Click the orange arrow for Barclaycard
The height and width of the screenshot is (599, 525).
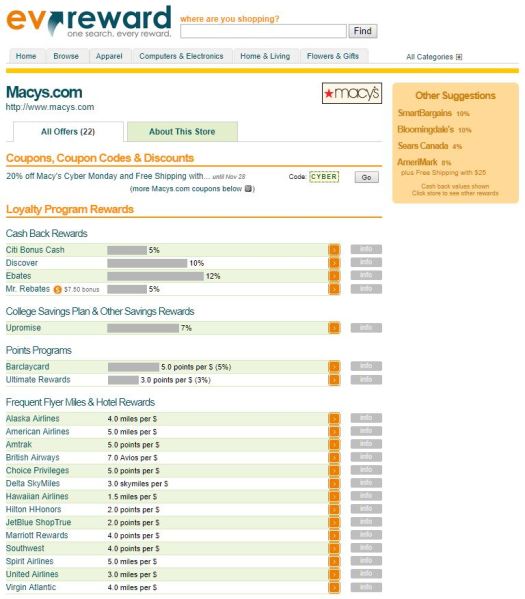(x=334, y=367)
